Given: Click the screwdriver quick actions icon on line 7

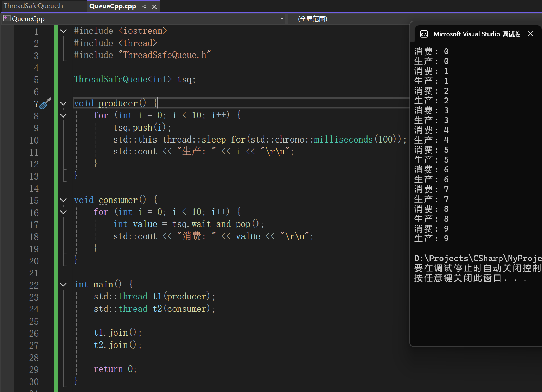Looking at the screenshot, I should click(x=45, y=103).
